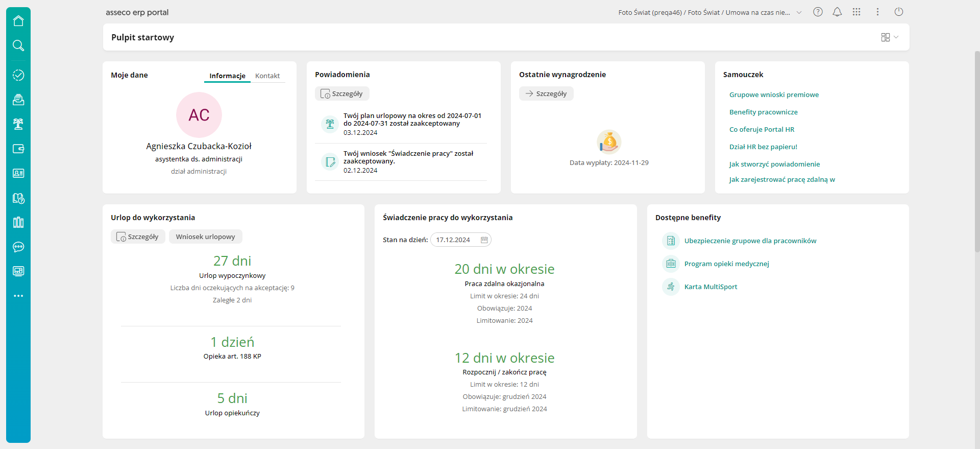Click the Wniosek urlopowy button
Image resolution: width=980 pixels, height=449 pixels.
(x=206, y=237)
